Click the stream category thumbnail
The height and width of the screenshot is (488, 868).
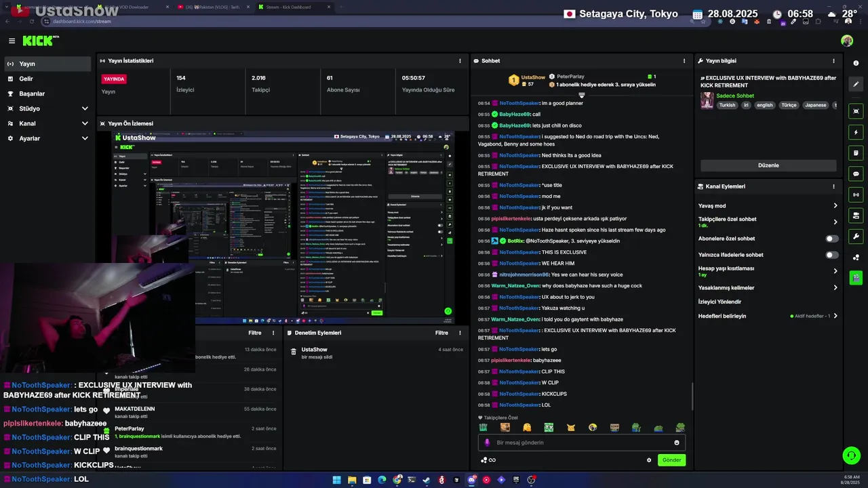point(707,100)
